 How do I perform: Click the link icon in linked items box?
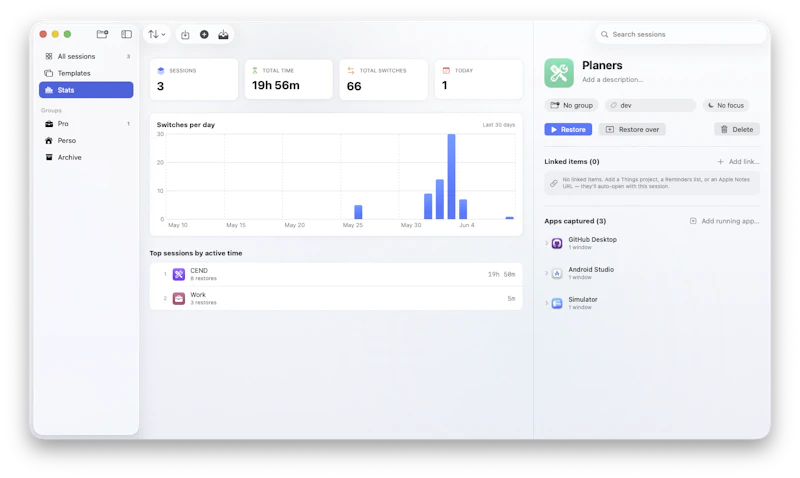click(554, 183)
